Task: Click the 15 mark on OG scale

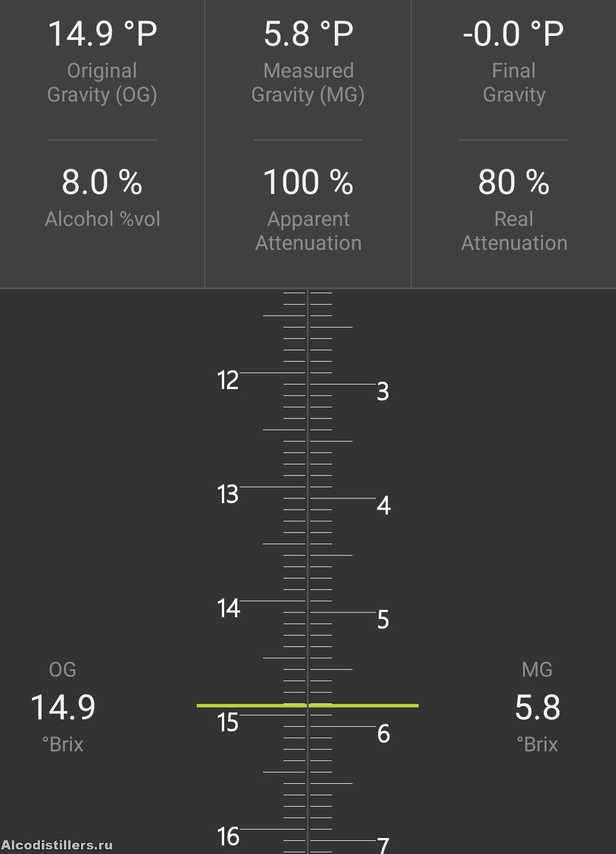Action: point(228,722)
